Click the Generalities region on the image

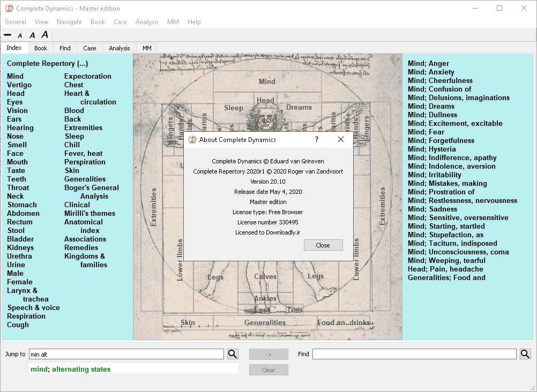coord(265,322)
